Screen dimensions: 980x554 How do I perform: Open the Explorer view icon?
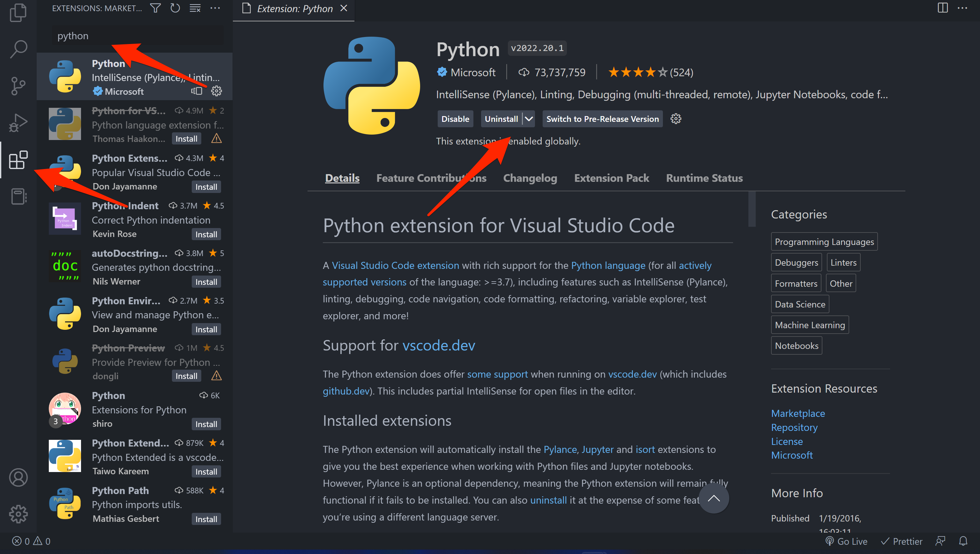(18, 12)
